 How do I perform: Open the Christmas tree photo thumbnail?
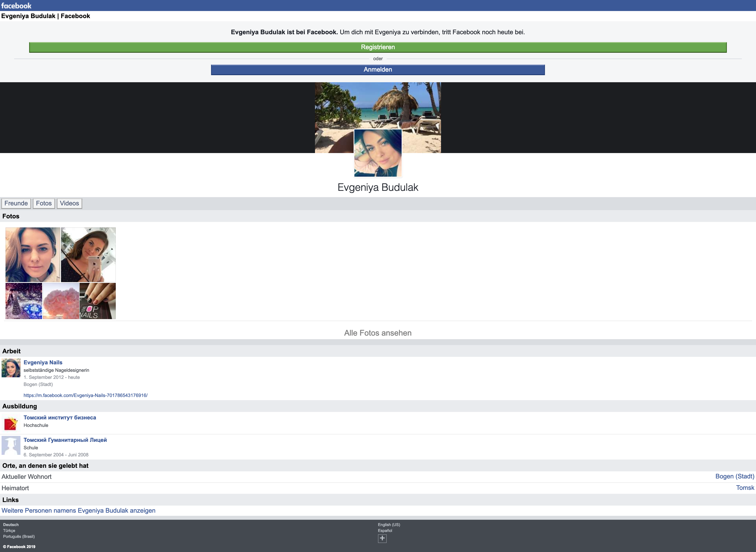(24, 301)
